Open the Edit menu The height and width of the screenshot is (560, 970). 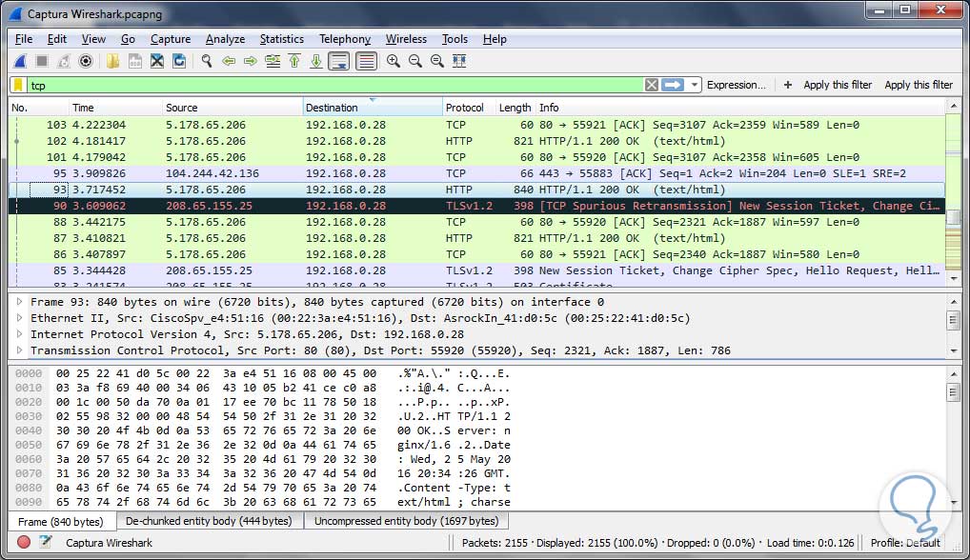tap(57, 39)
